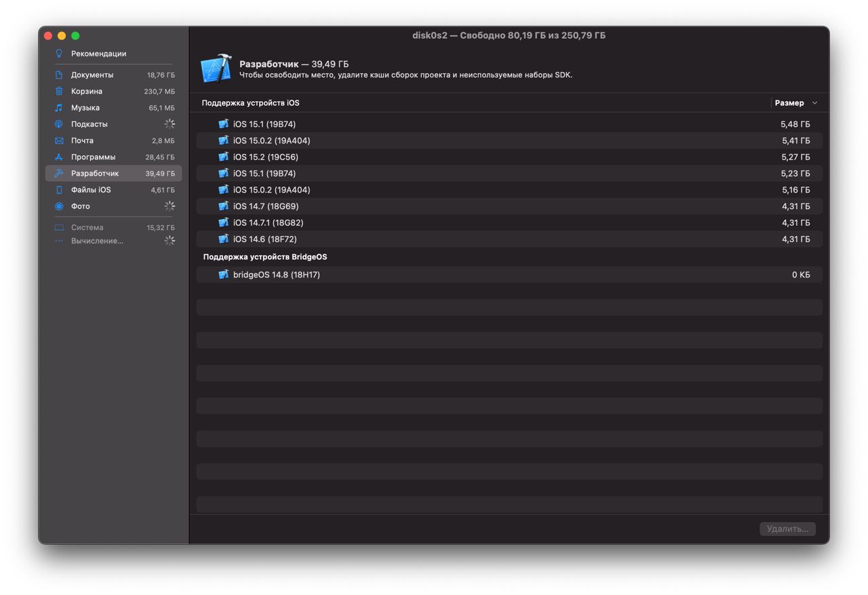The height and width of the screenshot is (595, 868).
Task: Click the 0 КБ size value
Action: 801,275
